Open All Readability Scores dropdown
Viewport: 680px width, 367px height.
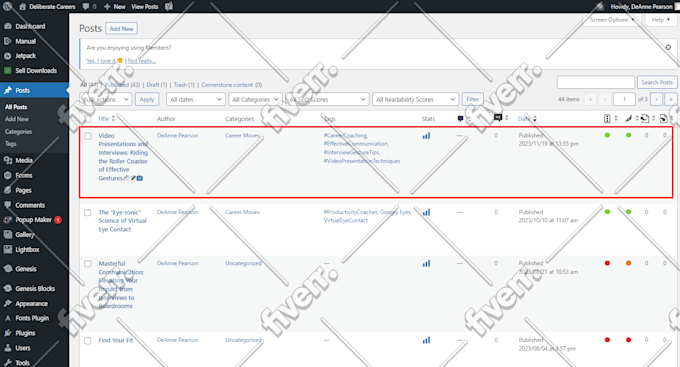click(x=415, y=99)
